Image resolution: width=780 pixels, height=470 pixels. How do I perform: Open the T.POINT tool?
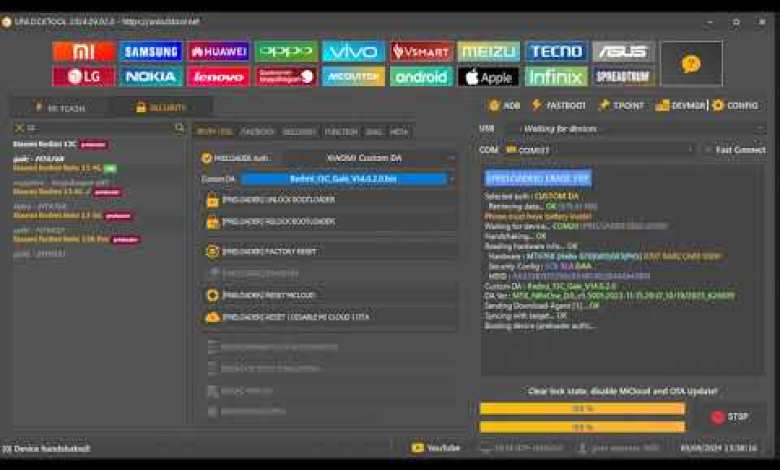[x=621, y=105]
